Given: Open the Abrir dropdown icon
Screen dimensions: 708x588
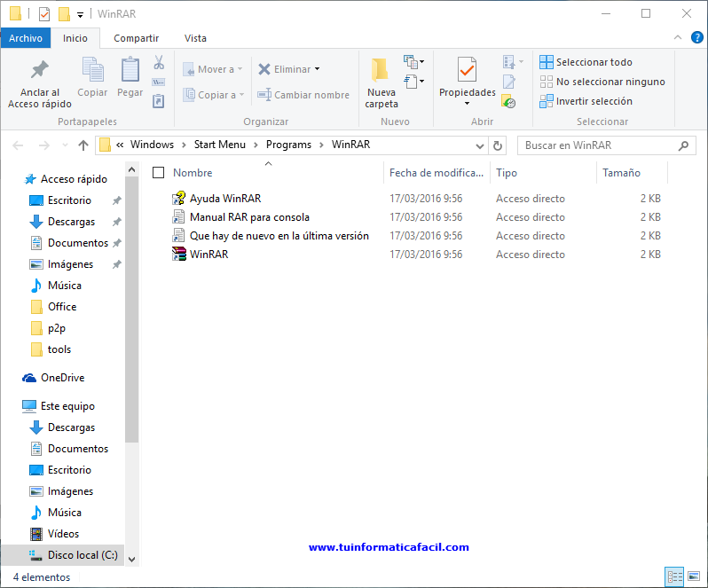Looking at the screenshot, I should pos(514,62).
